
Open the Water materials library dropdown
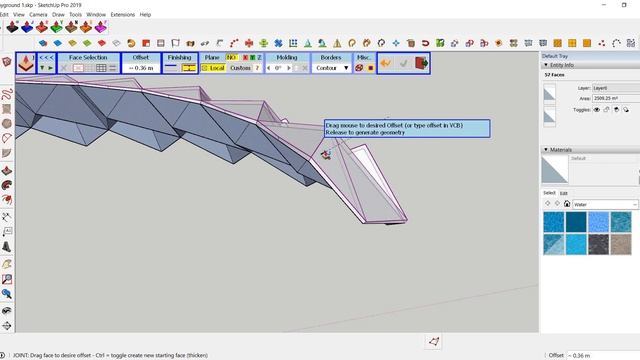click(605, 204)
